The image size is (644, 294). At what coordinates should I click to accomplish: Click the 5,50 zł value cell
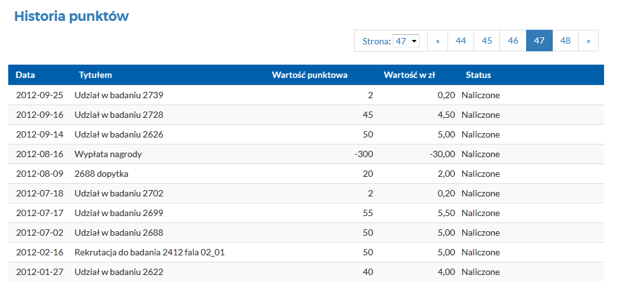(446, 213)
